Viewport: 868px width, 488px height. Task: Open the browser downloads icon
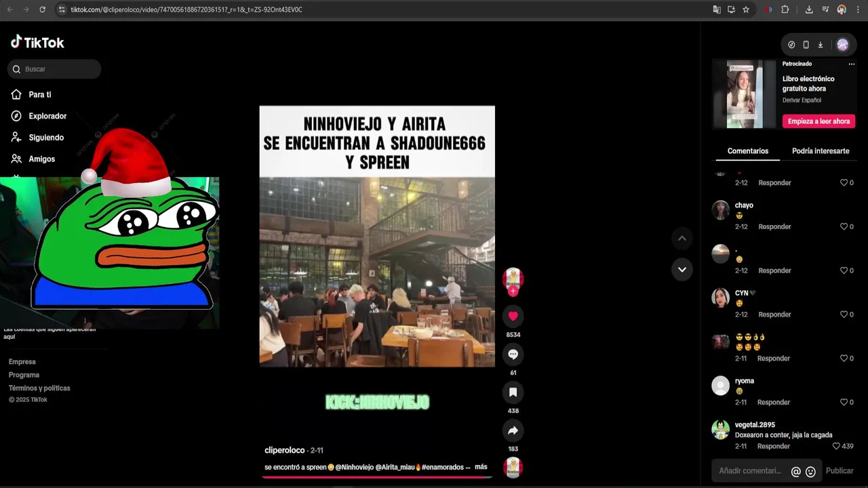coord(809,9)
